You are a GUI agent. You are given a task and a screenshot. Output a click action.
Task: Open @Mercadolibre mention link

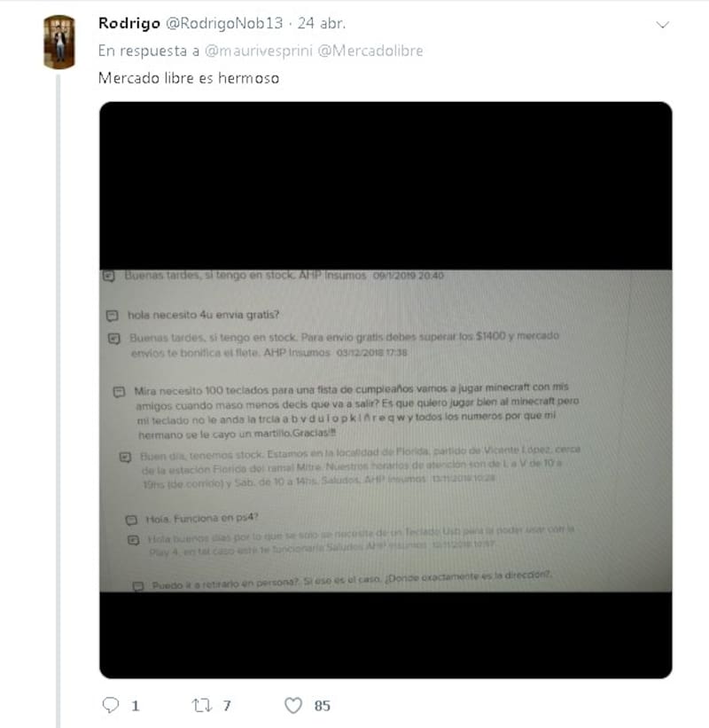point(370,51)
